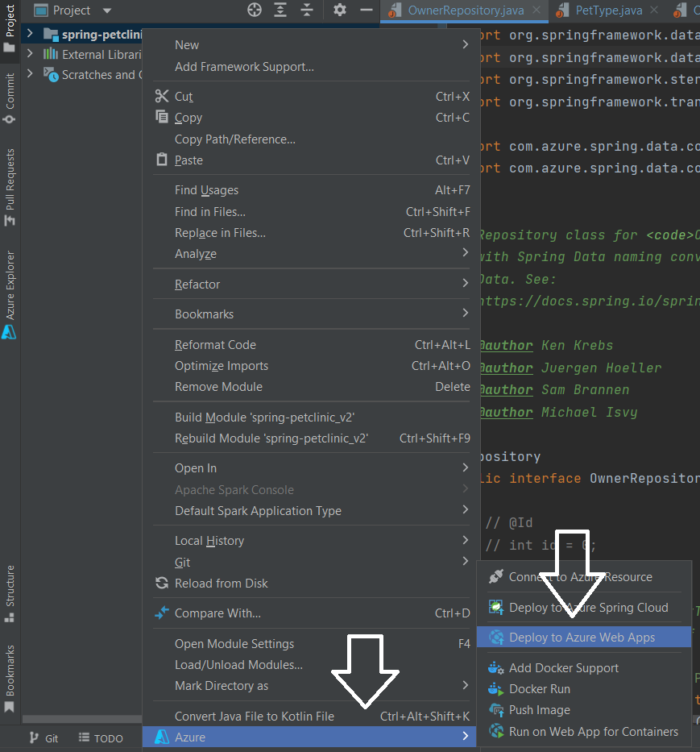The height and width of the screenshot is (752, 700).
Task: Click the Compare With arrows icon
Action: click(x=162, y=613)
